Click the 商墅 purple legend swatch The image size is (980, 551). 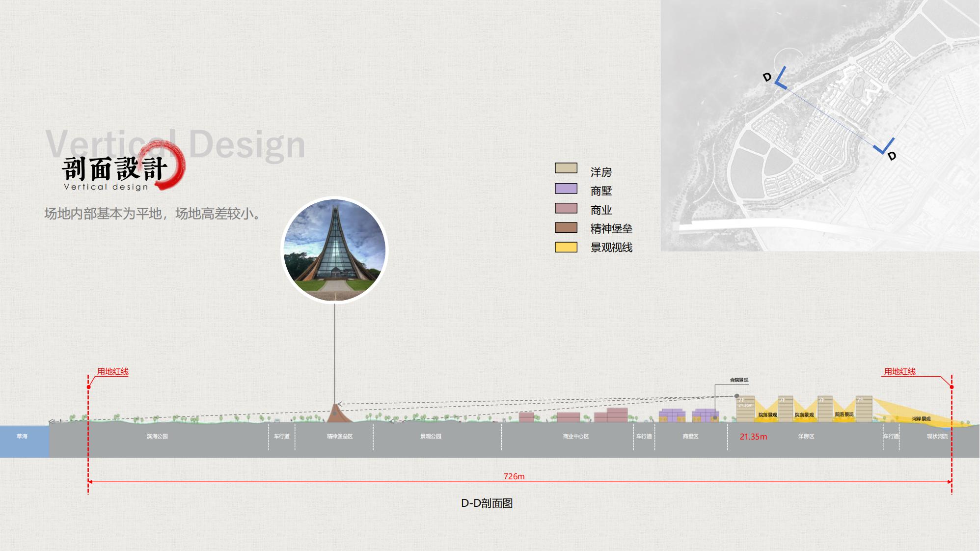point(566,189)
